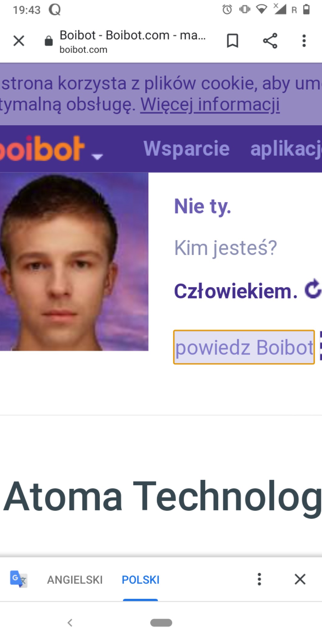This screenshot has width=322, height=644.
Task: Tap the padlock site security icon
Action: [49, 41]
